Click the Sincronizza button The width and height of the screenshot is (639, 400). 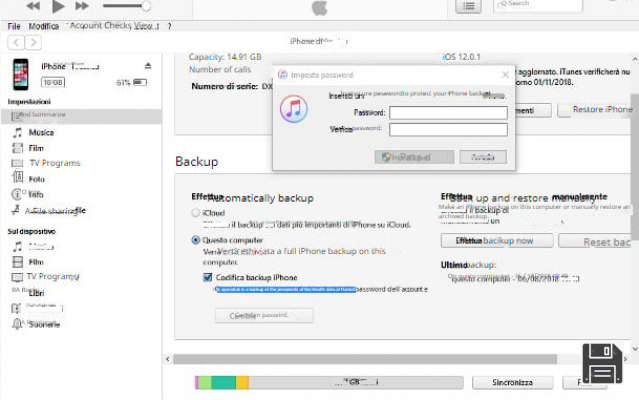click(x=512, y=382)
